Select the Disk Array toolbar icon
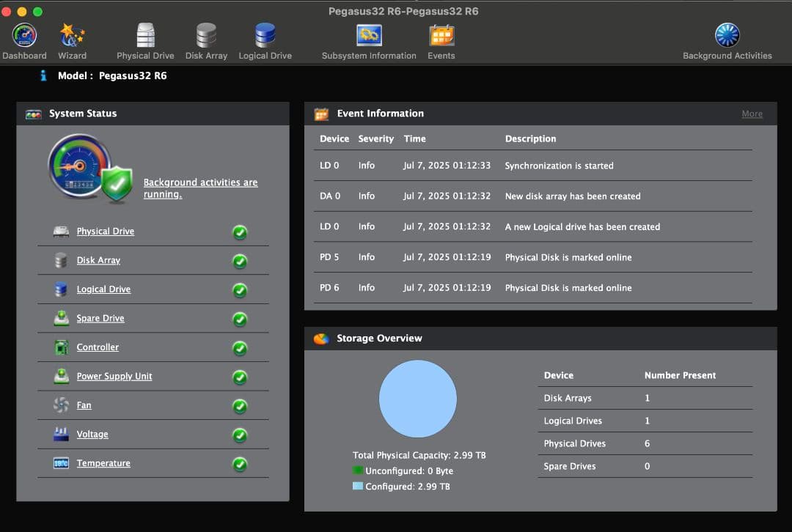 coord(206,36)
